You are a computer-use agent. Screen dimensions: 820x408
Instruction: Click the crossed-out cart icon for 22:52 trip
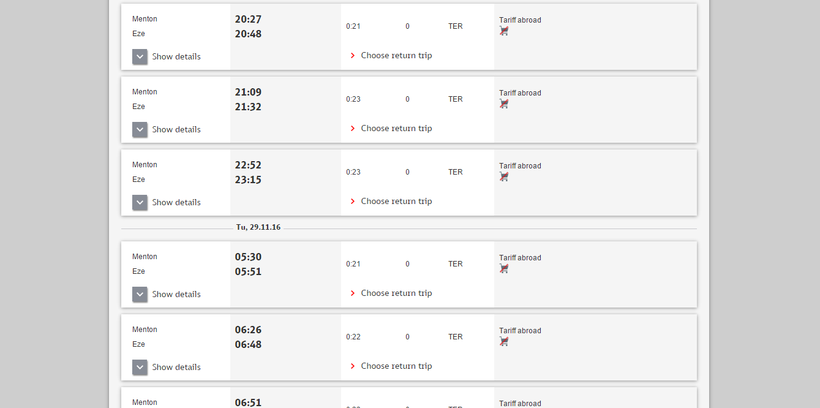click(x=504, y=177)
